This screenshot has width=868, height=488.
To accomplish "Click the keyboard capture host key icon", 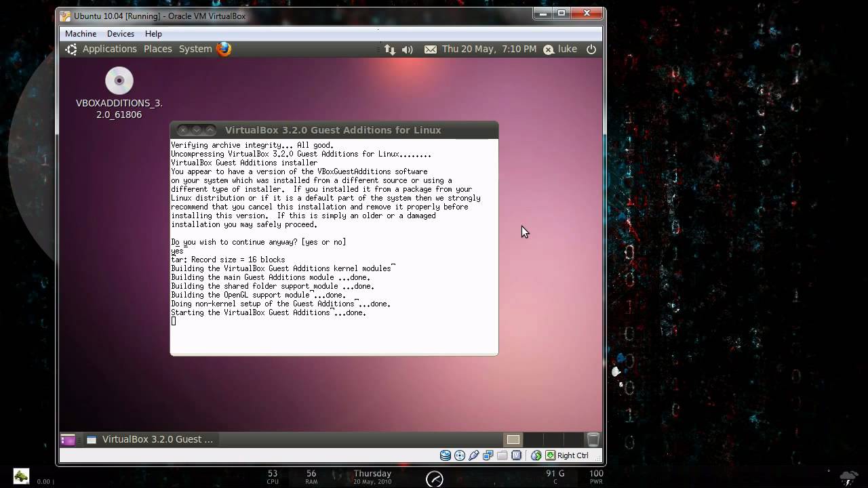I will pos(551,455).
